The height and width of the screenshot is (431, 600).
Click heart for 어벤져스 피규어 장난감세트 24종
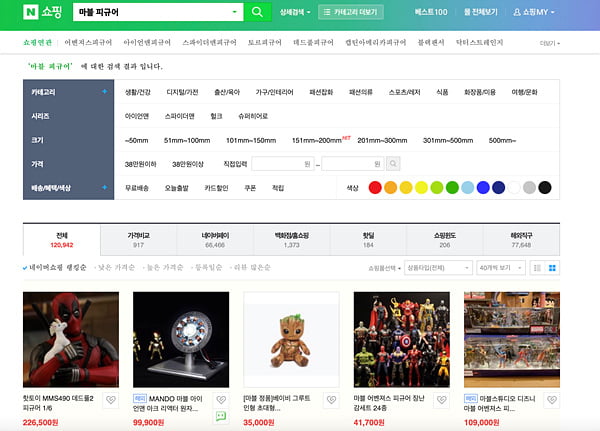pos(442,400)
